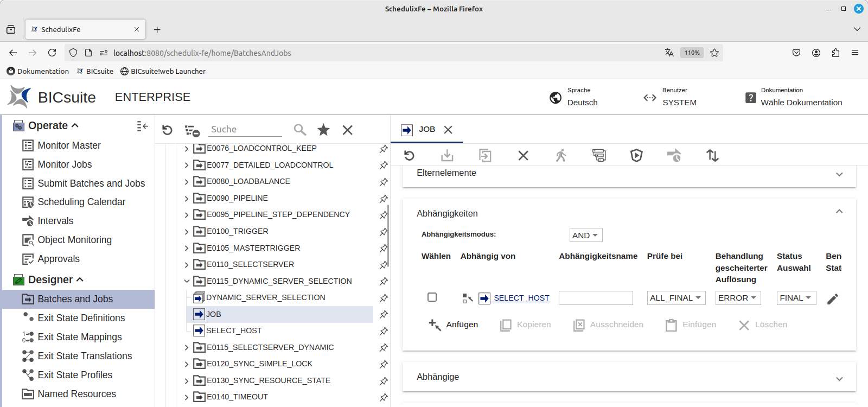Click the Anfügen button
The image size is (868, 407).
(453, 325)
